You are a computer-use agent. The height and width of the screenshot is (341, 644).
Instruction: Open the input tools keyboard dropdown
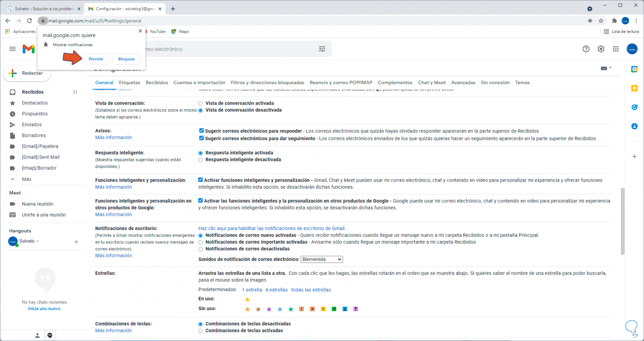pyautogui.click(x=606, y=68)
